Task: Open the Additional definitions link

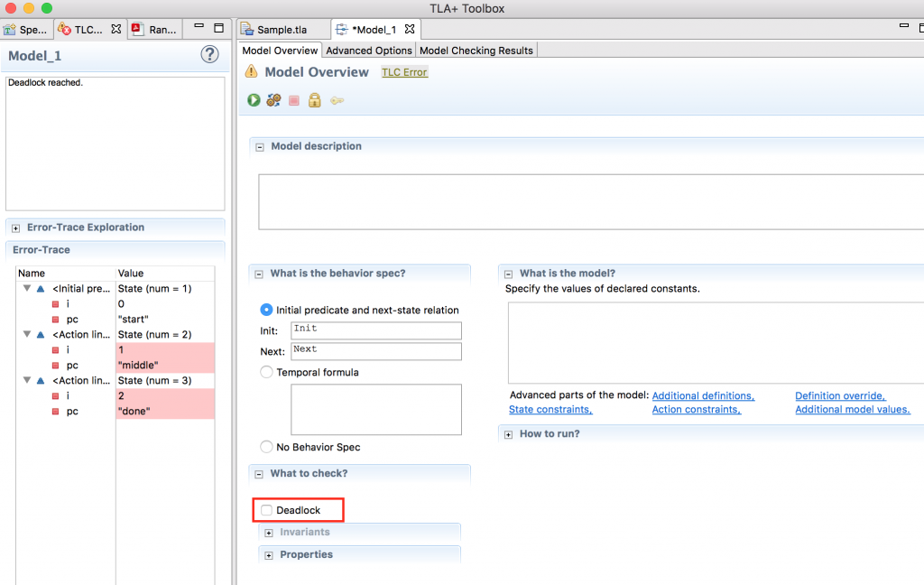Action: (x=703, y=395)
